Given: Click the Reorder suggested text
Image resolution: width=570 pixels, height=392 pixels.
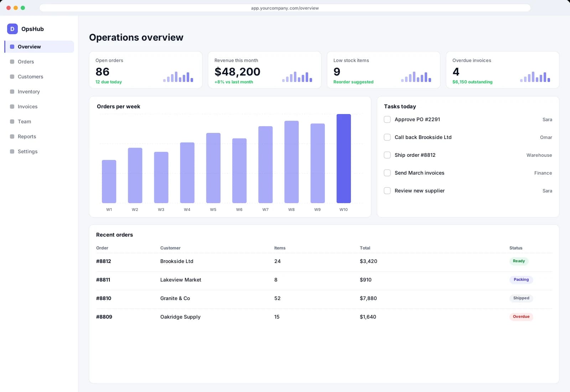Looking at the screenshot, I should click(353, 82).
